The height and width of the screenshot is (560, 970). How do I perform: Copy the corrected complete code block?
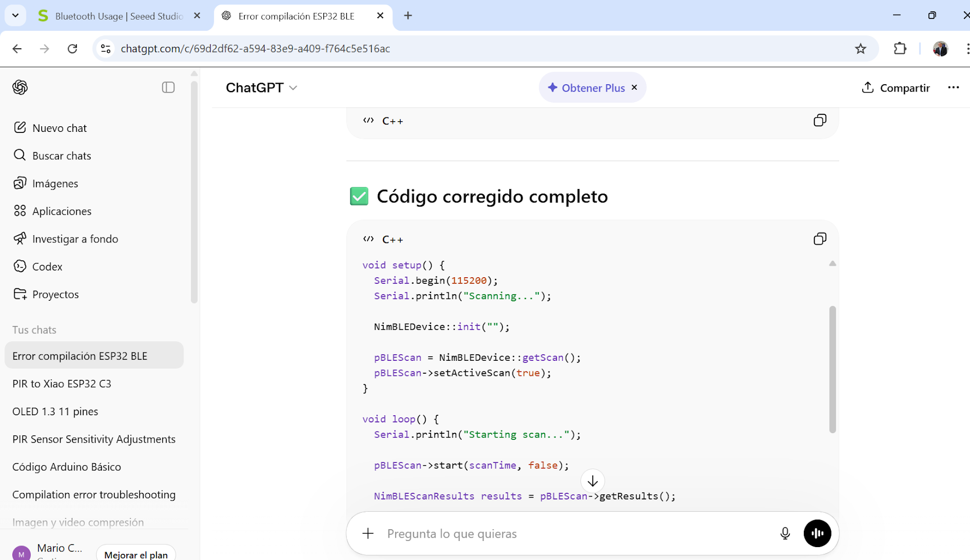(x=820, y=239)
